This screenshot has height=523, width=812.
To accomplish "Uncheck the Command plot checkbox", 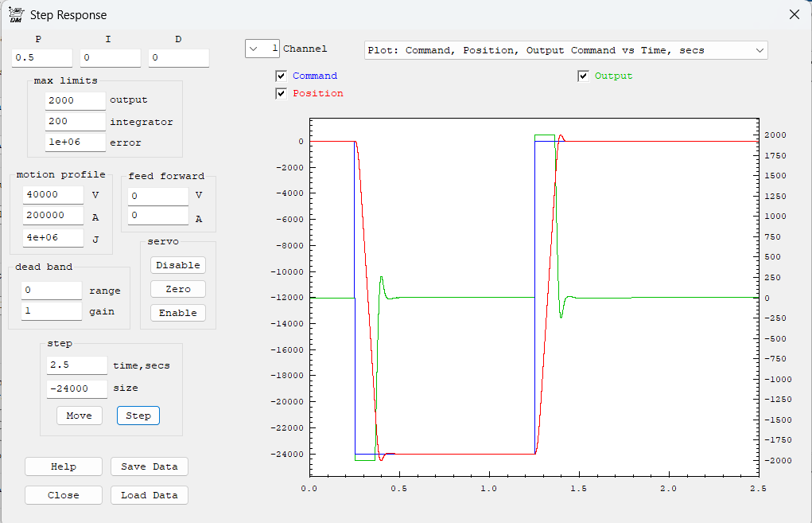I will coord(281,76).
